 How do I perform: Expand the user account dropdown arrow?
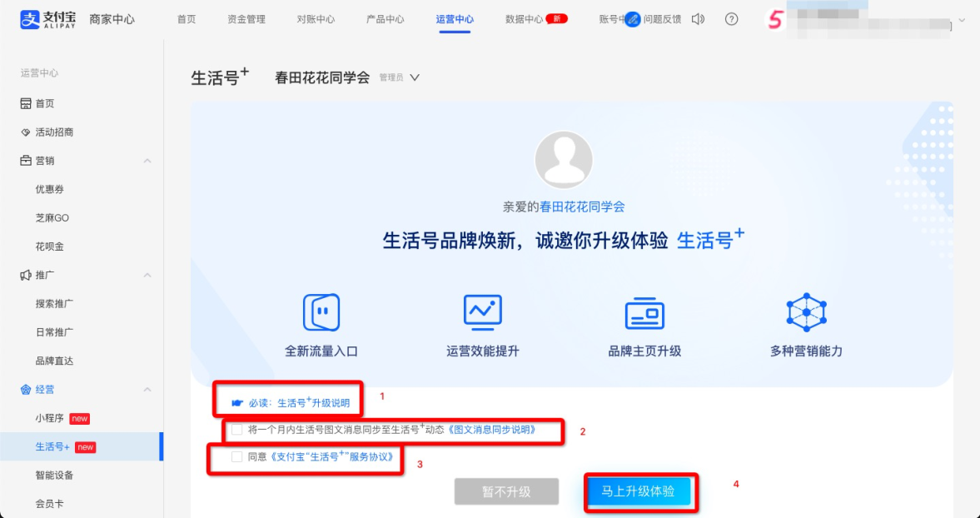pyautogui.click(x=963, y=21)
